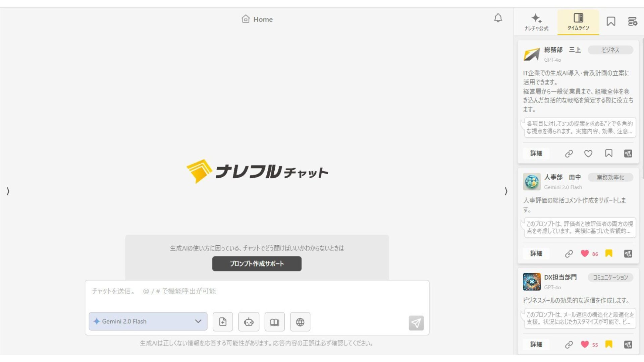Click the attach file icon
This screenshot has width=644, height=362.
pyautogui.click(x=223, y=322)
